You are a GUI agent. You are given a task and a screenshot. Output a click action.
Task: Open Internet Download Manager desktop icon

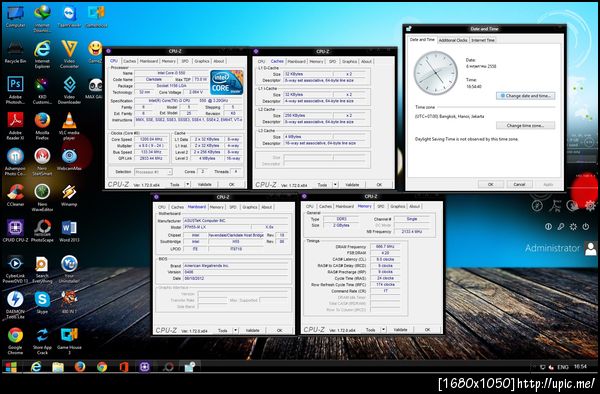click(x=42, y=17)
